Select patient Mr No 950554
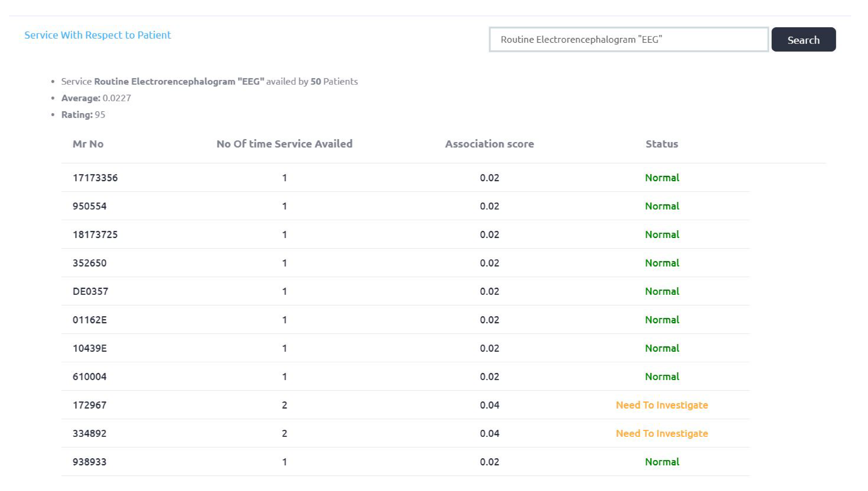868x491 pixels. pyautogui.click(x=90, y=206)
